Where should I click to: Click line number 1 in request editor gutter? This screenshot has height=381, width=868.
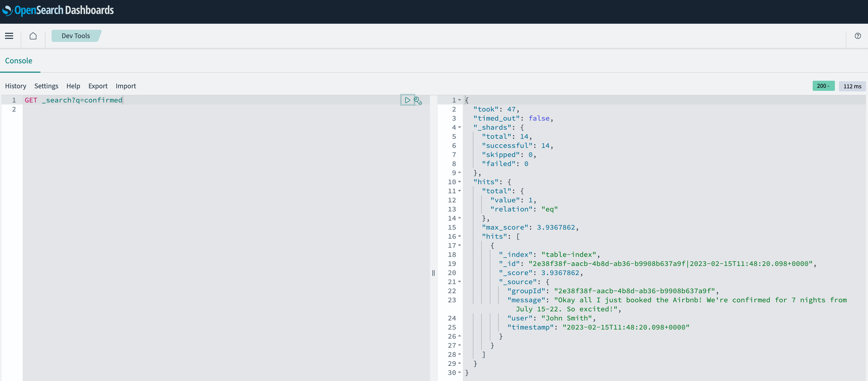[14, 100]
